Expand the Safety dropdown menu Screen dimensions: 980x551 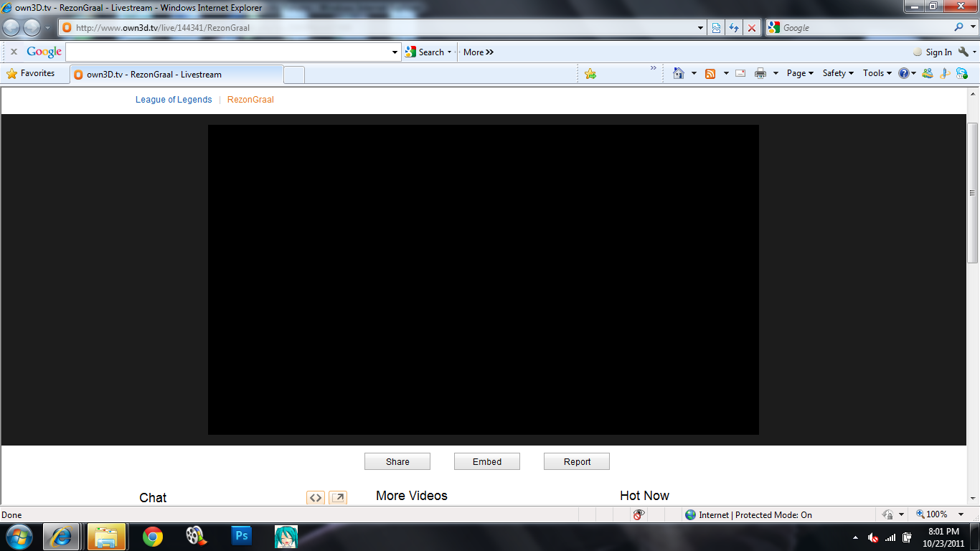[837, 73]
